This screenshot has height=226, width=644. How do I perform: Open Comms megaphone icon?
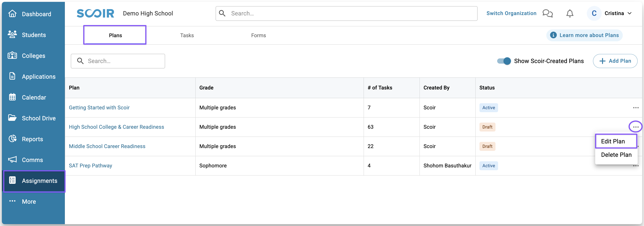tap(12, 159)
